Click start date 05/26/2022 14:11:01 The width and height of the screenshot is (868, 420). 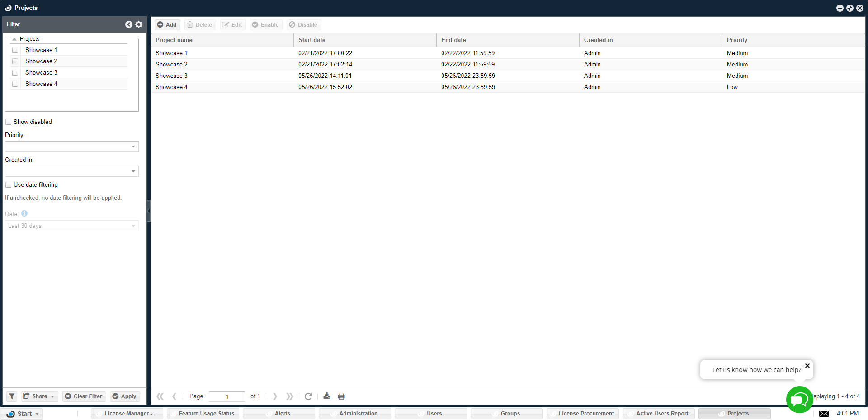click(x=325, y=76)
